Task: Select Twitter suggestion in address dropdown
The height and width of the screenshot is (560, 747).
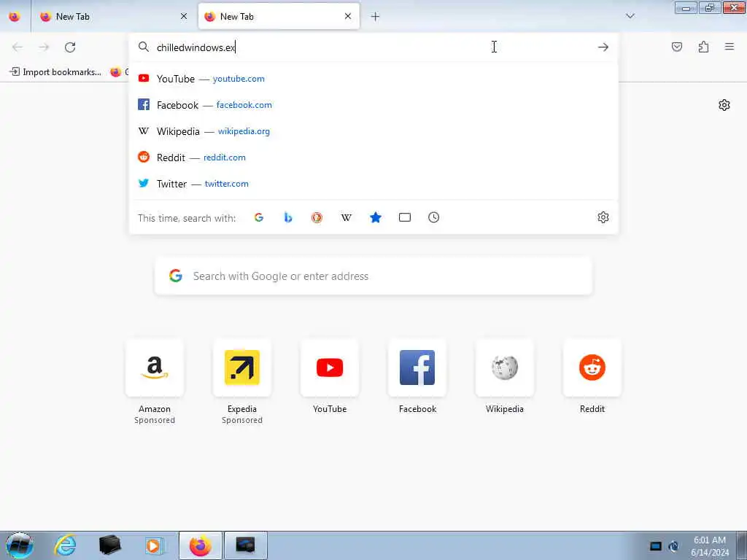Action: (373, 183)
